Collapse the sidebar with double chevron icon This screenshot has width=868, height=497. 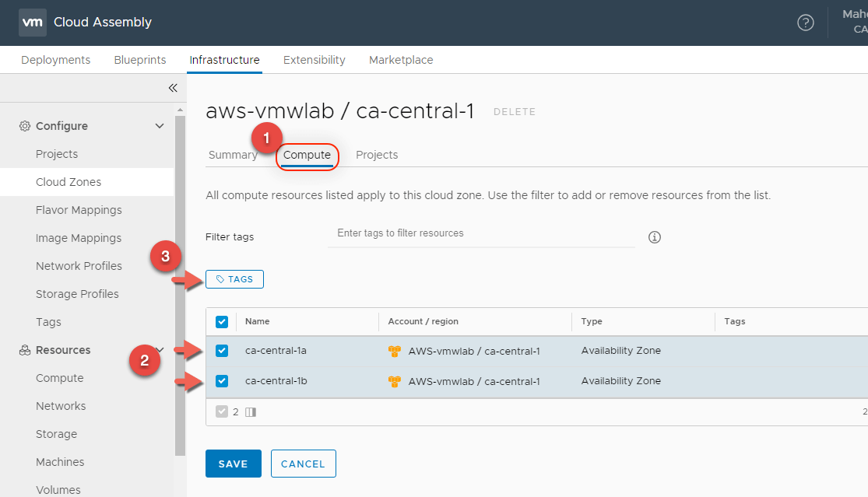click(173, 88)
